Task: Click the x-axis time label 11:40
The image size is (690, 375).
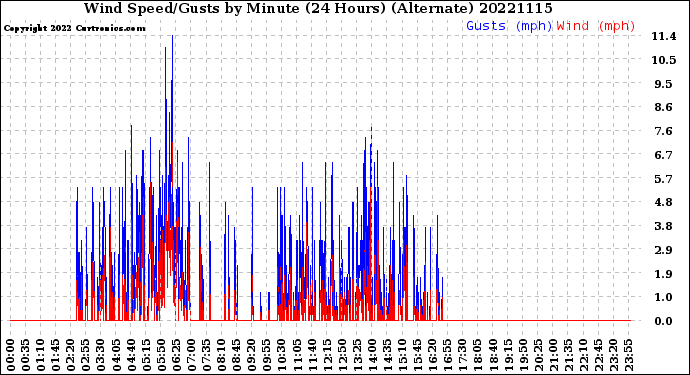Action: [311, 355]
